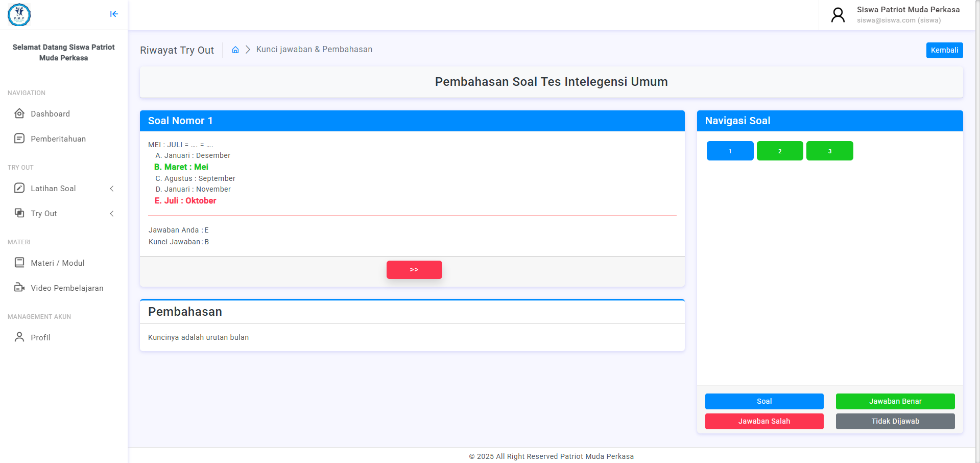This screenshot has width=980, height=463.
Task: Click the page vertical scrollbar
Action: pyautogui.click(x=977, y=231)
